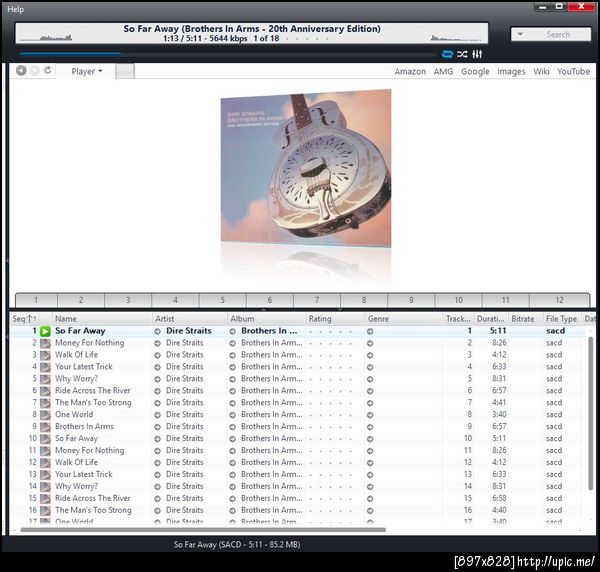Click the now-playing title So Far Away
The width and height of the screenshot is (600, 572).
251,29
